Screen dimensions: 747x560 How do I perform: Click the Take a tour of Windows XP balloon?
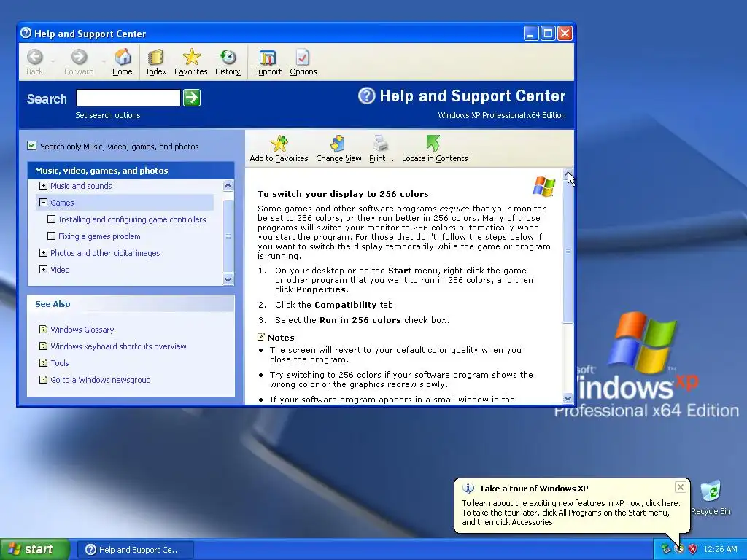pos(572,505)
